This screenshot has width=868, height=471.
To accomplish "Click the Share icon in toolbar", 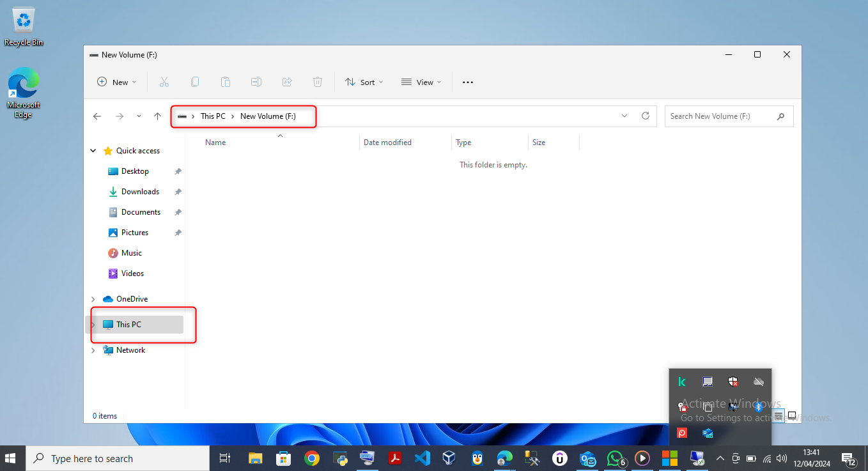I will click(287, 82).
